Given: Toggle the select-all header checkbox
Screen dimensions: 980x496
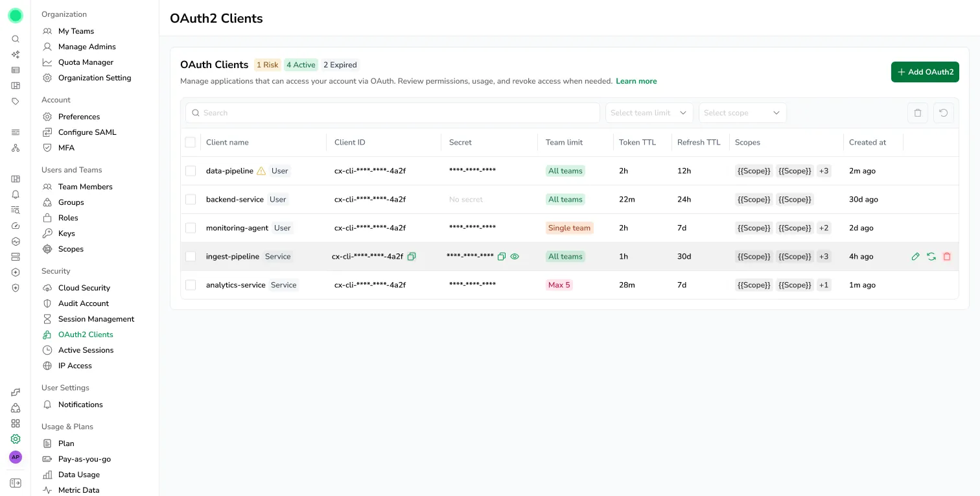Looking at the screenshot, I should (x=191, y=142).
